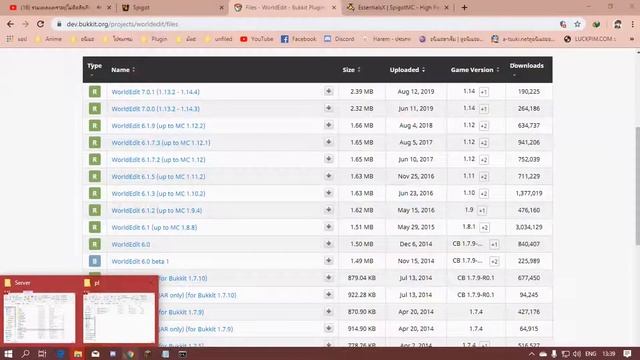
Task: Select the Server folder window thumbnail
Action: [39, 318]
